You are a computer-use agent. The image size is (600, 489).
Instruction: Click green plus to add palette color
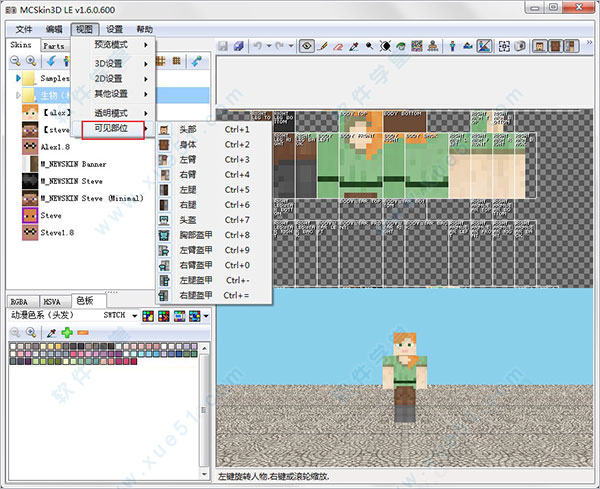pos(66,332)
